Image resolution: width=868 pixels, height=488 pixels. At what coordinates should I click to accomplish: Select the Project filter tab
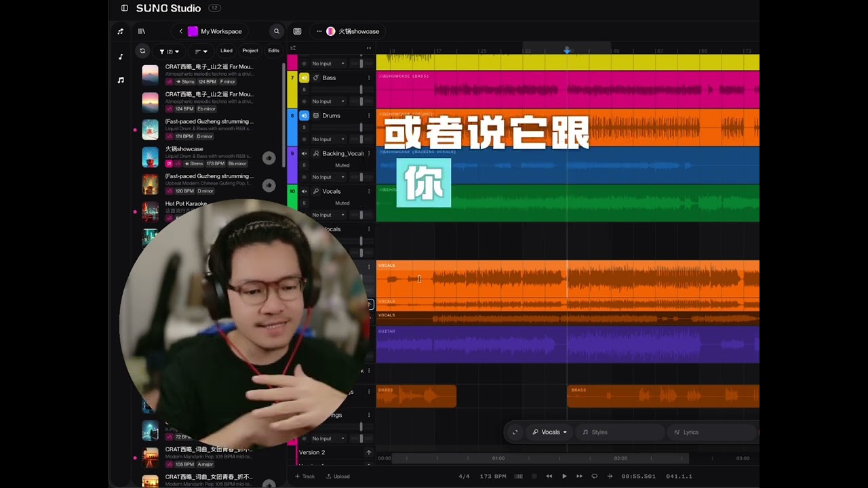(x=250, y=51)
